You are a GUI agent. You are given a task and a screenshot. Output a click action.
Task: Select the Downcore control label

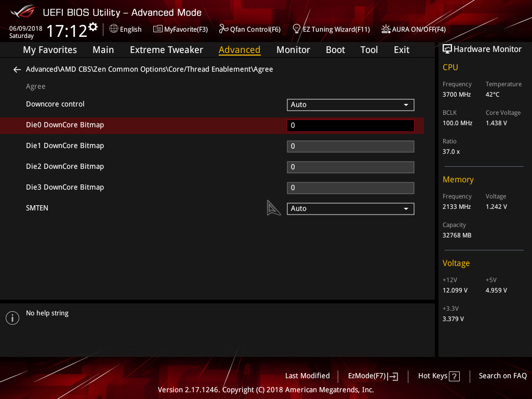[55, 104]
